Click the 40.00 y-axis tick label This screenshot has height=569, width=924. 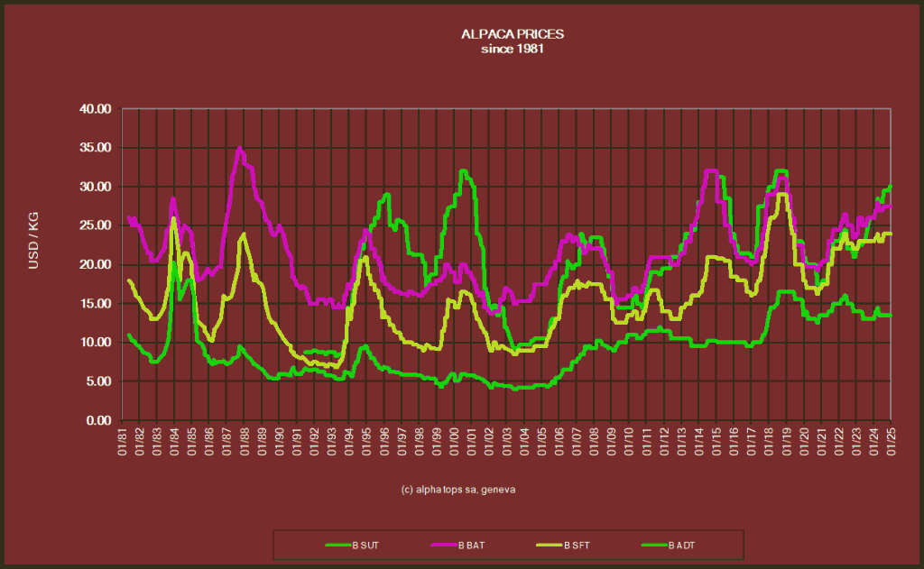tap(95, 109)
